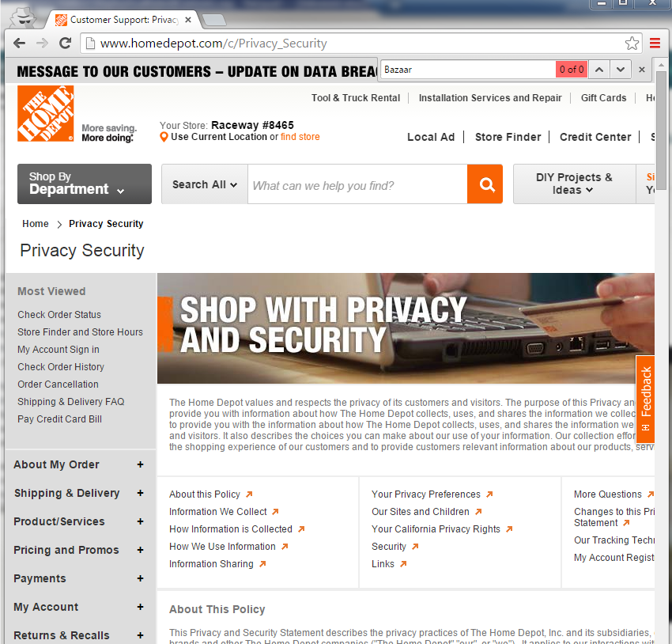Open Shop By Department dropdown
Image resolution: width=672 pixels, height=644 pixels.
[x=85, y=184]
